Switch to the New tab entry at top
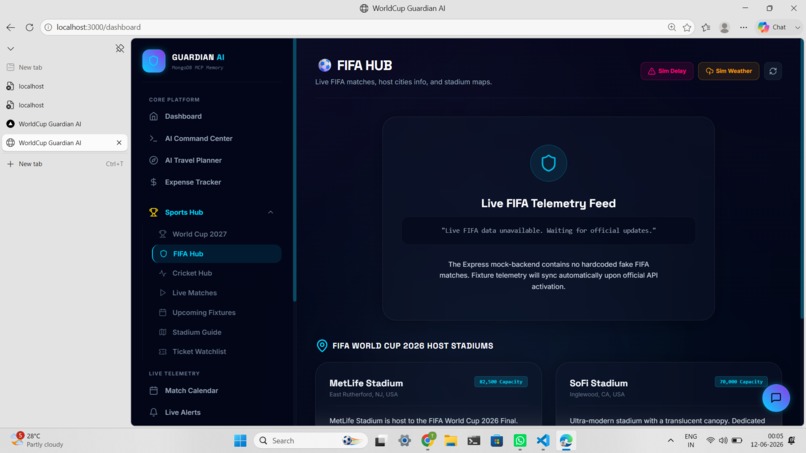Image resolution: width=806 pixels, height=453 pixels. [65, 67]
